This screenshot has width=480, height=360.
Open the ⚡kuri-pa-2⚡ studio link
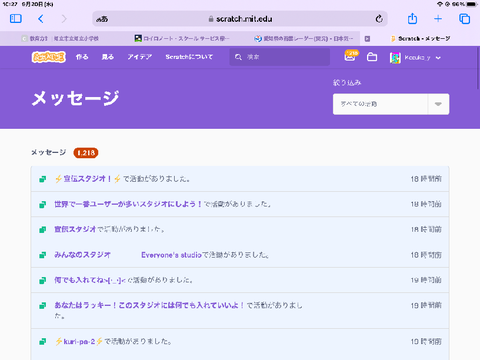click(79, 341)
